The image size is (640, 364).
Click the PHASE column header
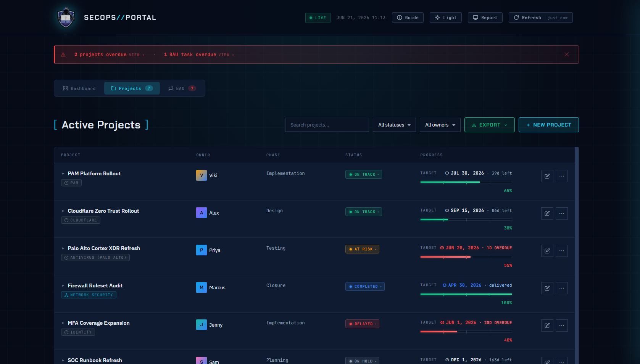273,155
